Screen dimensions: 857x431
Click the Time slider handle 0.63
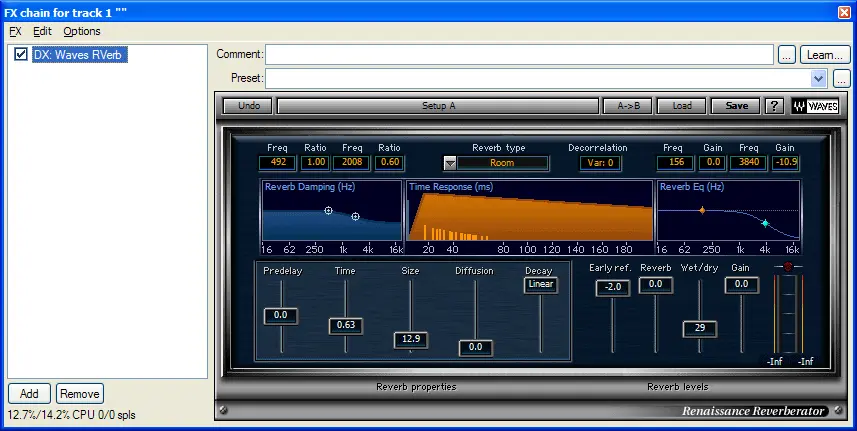click(345, 325)
